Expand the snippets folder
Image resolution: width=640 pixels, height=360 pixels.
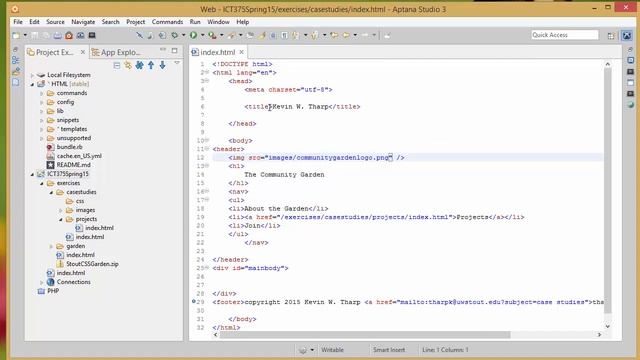[x=42, y=120]
